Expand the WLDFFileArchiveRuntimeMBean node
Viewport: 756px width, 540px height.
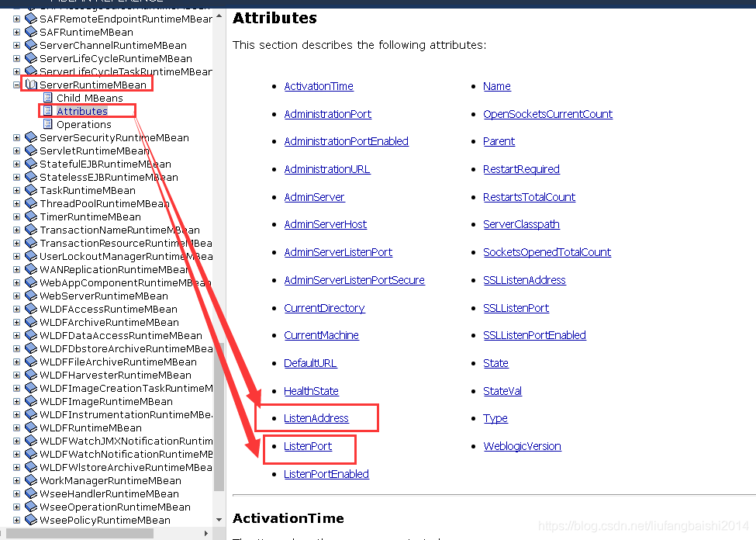16,362
